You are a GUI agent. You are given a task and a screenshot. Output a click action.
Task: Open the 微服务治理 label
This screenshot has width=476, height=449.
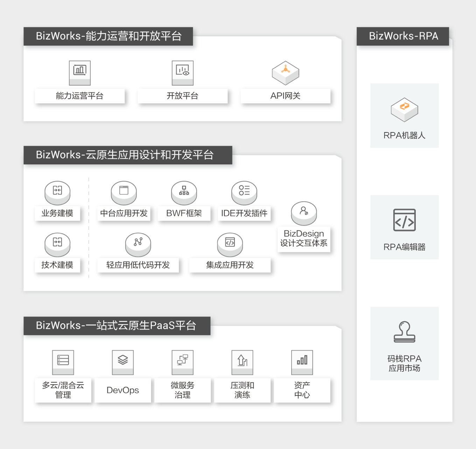tap(183, 390)
